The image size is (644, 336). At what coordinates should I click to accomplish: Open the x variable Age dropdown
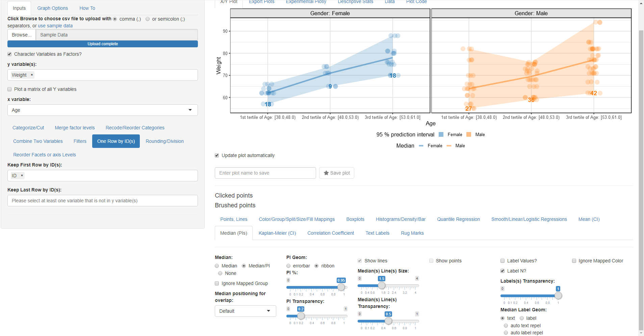[103, 110]
